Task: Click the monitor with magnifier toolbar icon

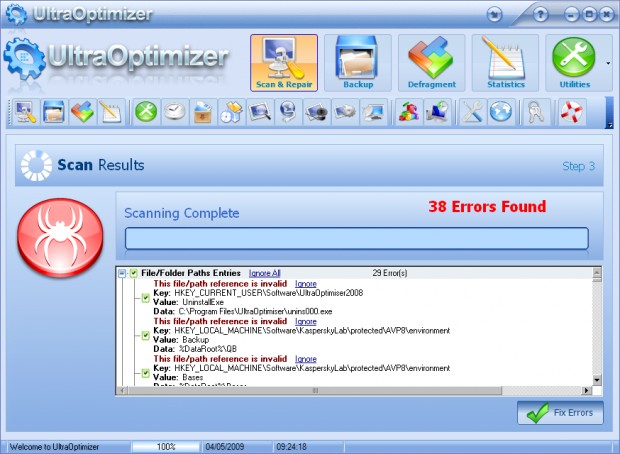Action: [x=260, y=112]
